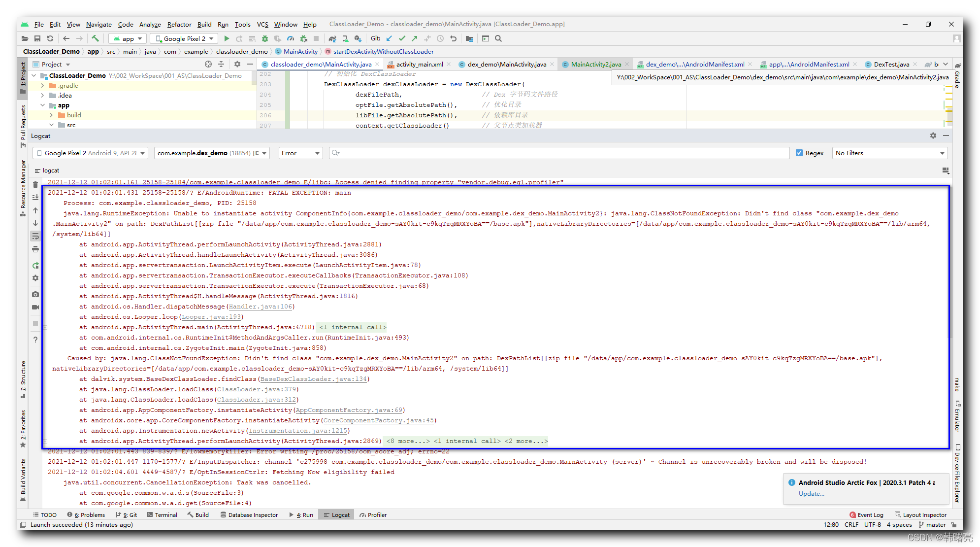Expand the app module tree item

[x=46, y=105]
